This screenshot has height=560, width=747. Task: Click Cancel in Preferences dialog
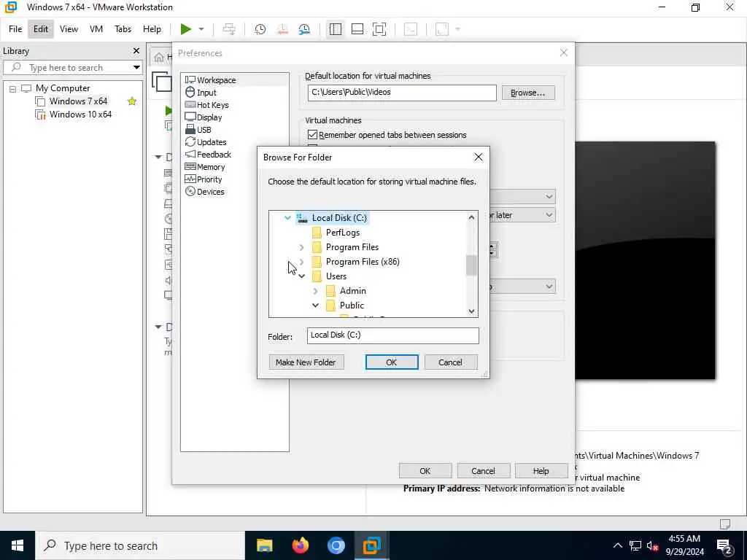point(483,470)
